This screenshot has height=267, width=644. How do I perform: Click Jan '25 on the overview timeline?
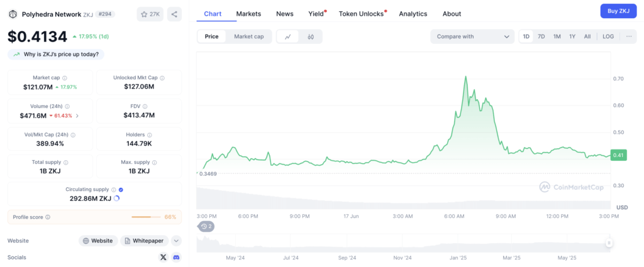458,258
